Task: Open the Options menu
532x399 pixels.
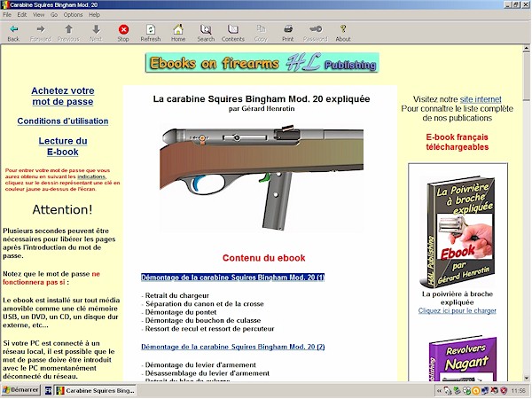Action: tap(73, 14)
